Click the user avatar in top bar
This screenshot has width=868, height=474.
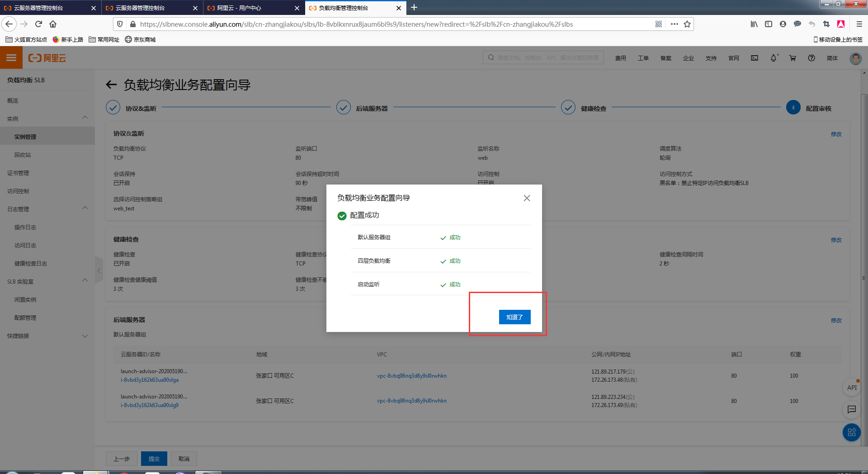pos(855,58)
